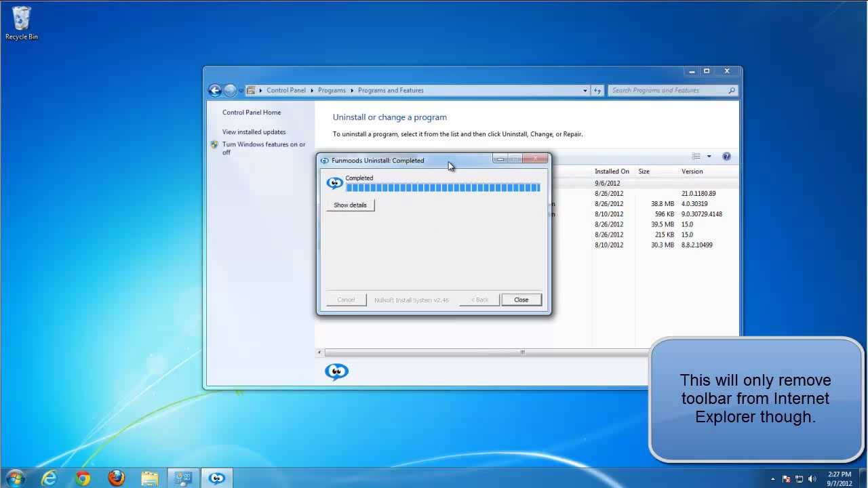Click the Show details button
The width and height of the screenshot is (868, 488).
[350, 205]
